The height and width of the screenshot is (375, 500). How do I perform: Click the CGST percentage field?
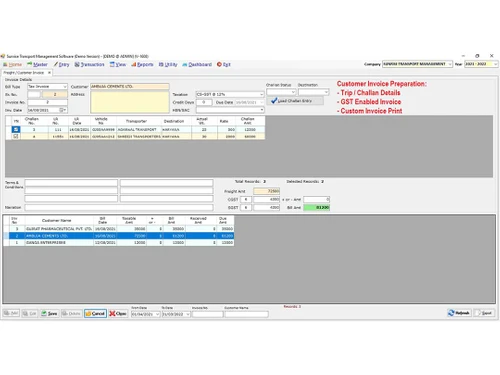pyautogui.click(x=246, y=199)
